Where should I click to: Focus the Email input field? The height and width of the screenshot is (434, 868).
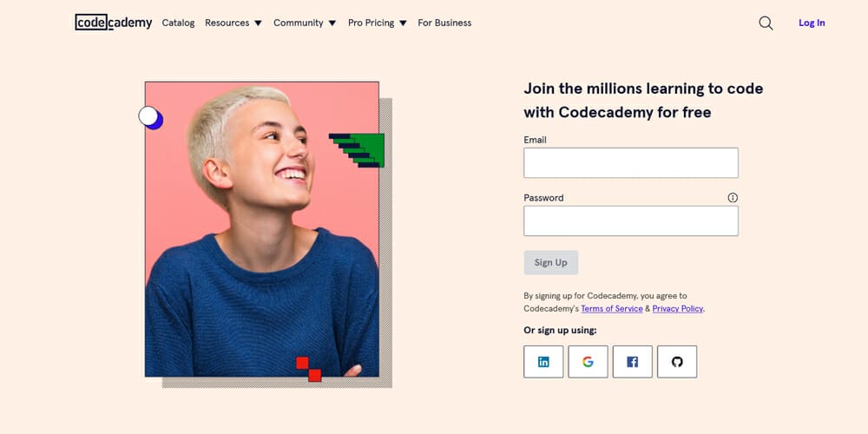631,163
